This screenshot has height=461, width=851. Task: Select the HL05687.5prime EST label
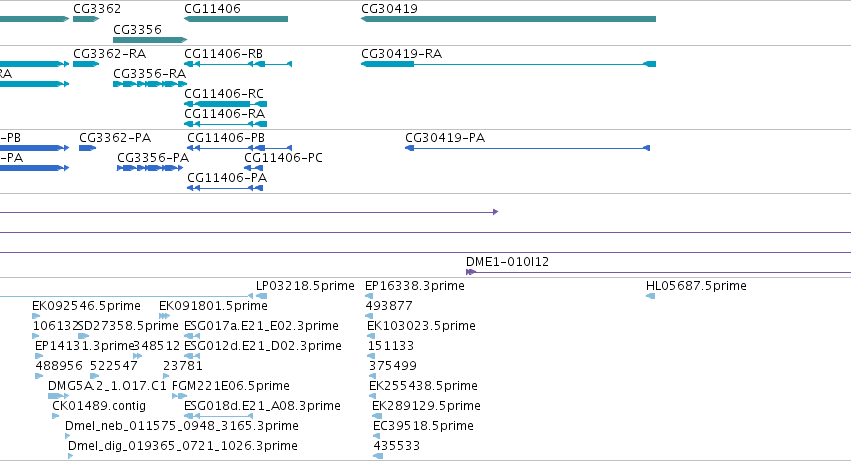point(696,286)
